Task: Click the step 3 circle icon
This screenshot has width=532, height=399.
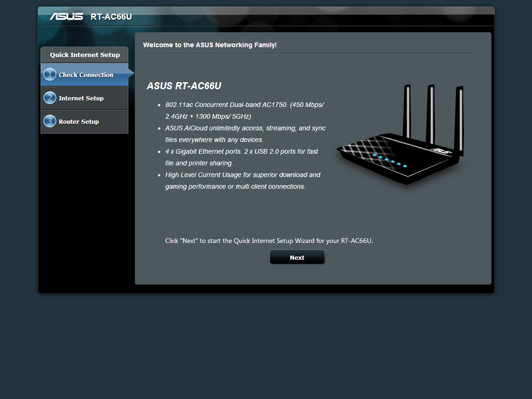Action: [49, 121]
